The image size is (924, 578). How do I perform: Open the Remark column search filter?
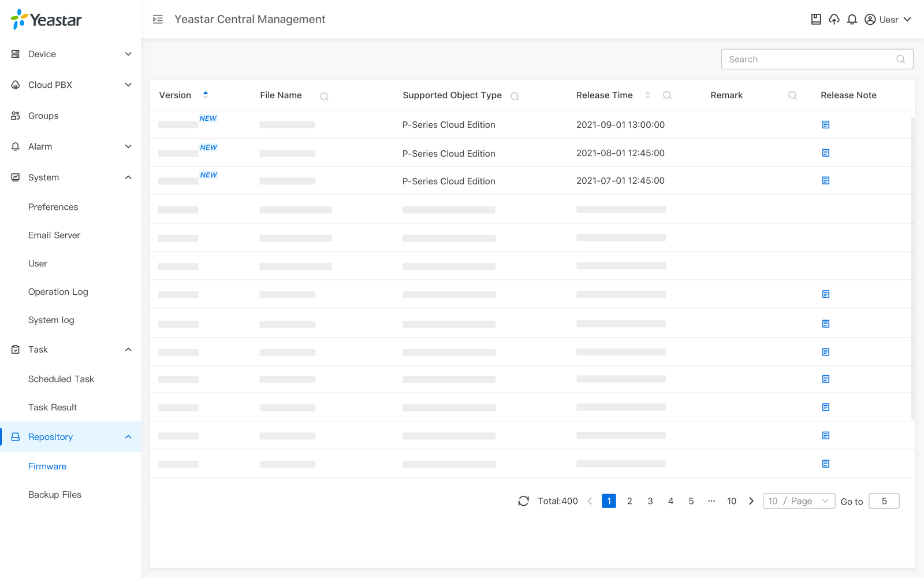pos(792,95)
